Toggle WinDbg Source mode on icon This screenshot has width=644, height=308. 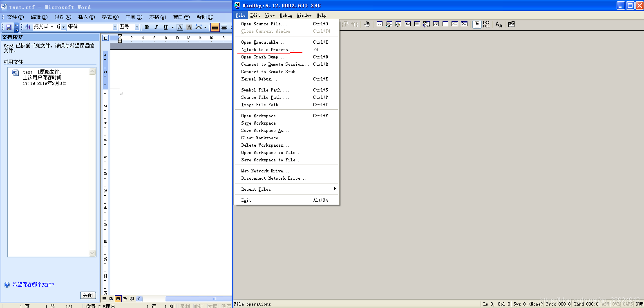click(477, 24)
